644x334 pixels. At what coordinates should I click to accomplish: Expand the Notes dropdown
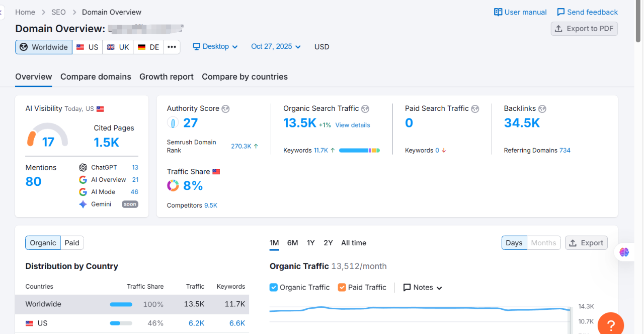(423, 287)
